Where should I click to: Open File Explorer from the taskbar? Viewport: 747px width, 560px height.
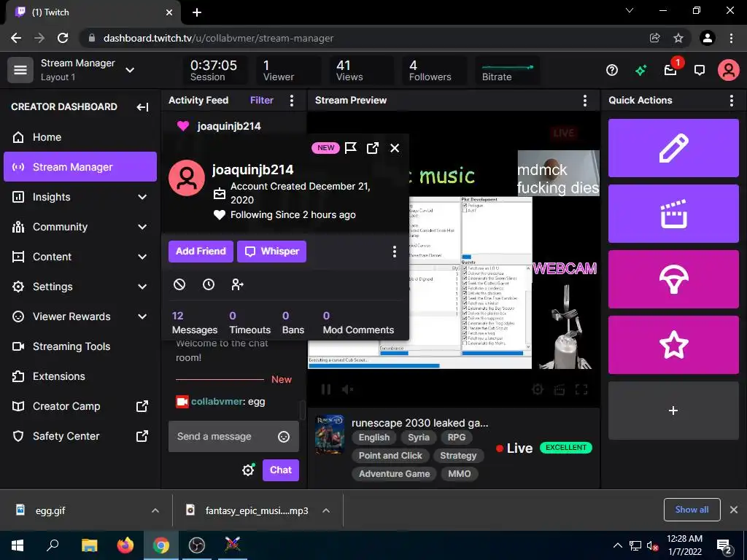tap(89, 545)
